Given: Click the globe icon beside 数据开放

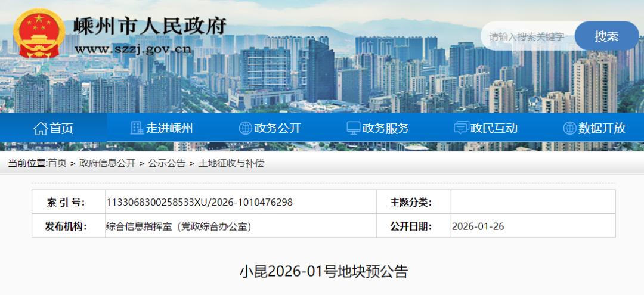Looking at the screenshot, I should [x=569, y=128].
